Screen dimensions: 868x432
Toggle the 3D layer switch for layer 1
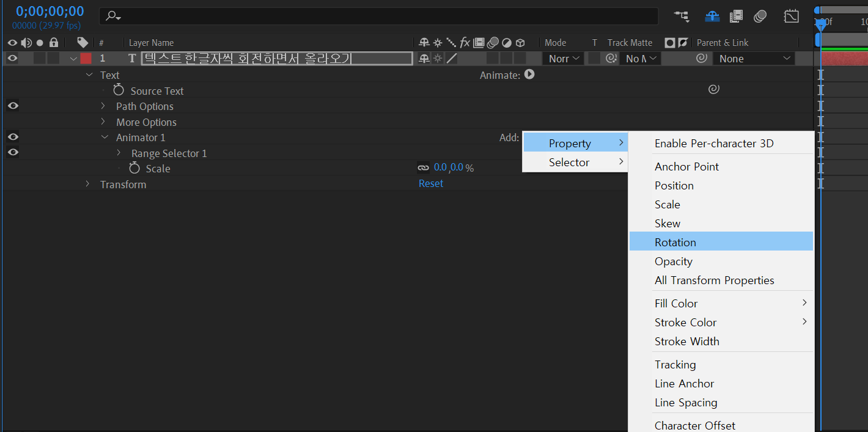pos(520,59)
